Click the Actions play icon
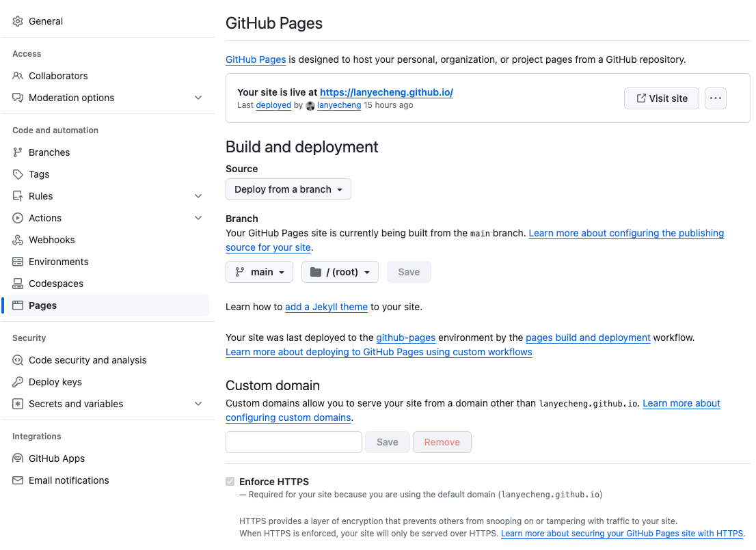The image size is (756, 550). click(x=18, y=218)
